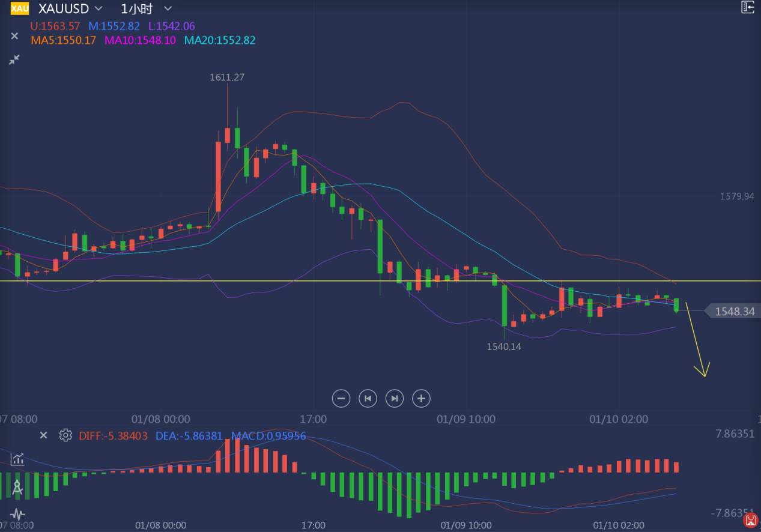Zoom in the chart with plus button

click(x=421, y=398)
